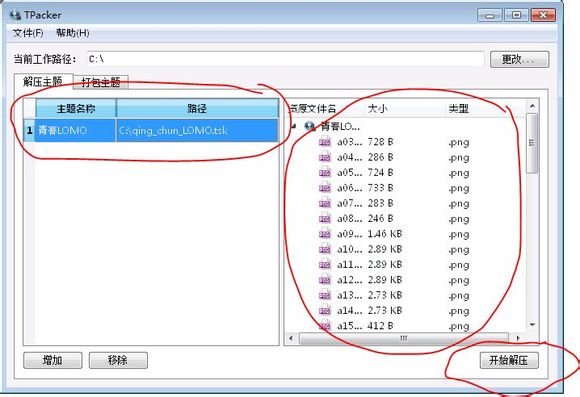Select the a07 png file icon
The height and width of the screenshot is (397, 580).
pyautogui.click(x=325, y=203)
